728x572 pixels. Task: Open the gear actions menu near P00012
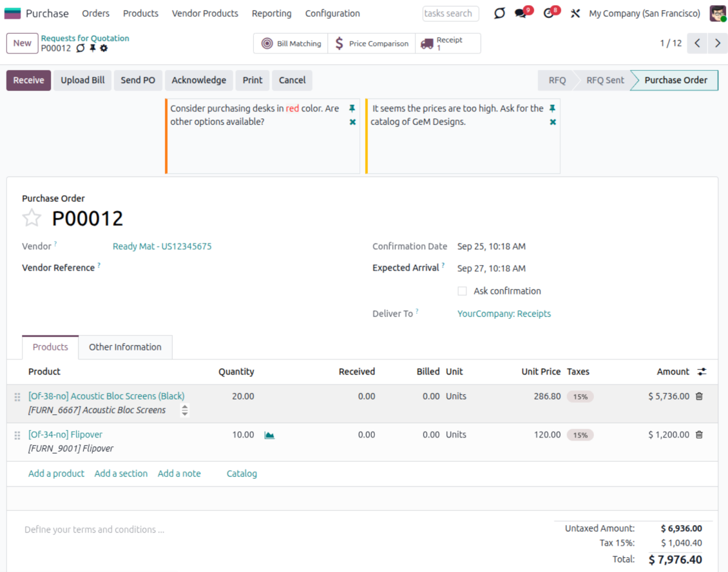104,48
